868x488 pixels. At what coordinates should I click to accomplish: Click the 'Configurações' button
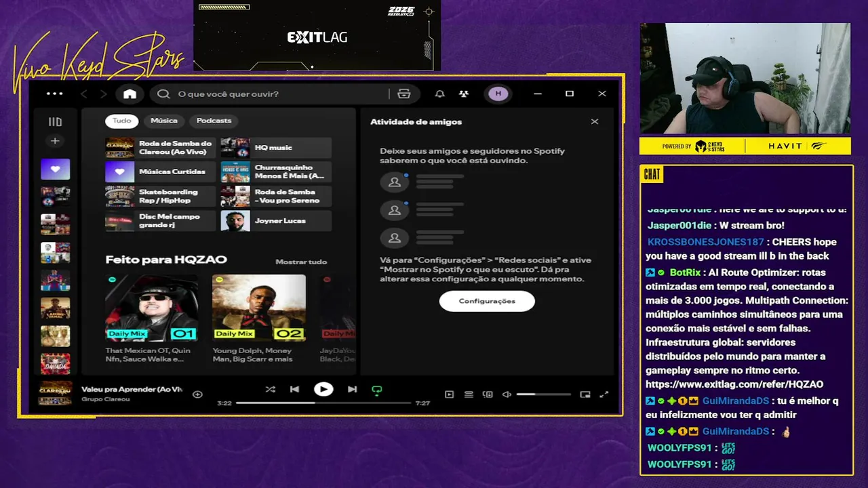pos(487,301)
